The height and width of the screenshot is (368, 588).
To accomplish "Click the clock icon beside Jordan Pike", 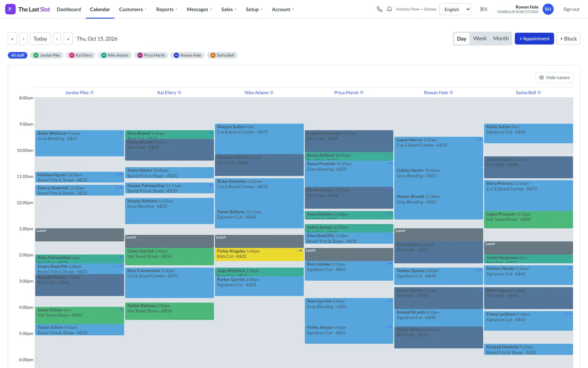I will coord(92,93).
